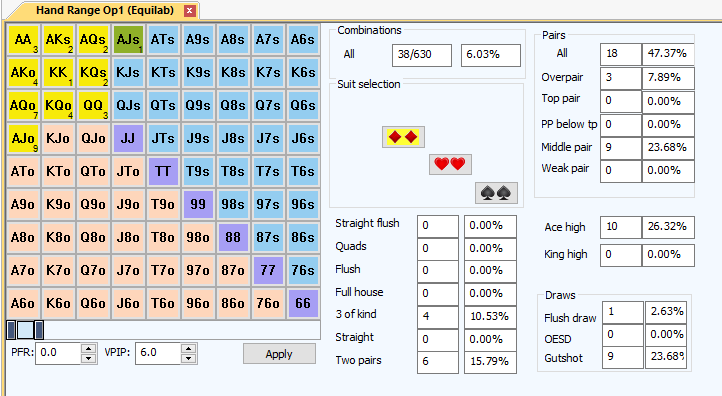The image size is (722, 396).
Task: Select the KQo hand cell
Action: 58,105
